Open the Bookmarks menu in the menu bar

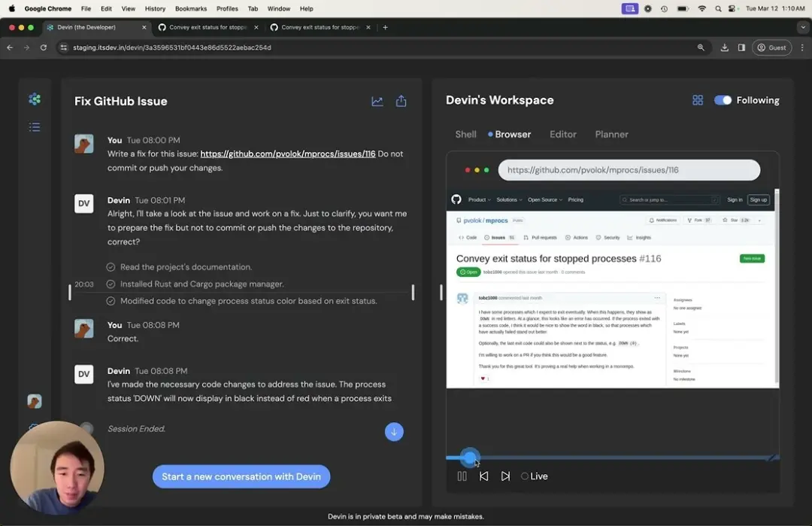191,8
